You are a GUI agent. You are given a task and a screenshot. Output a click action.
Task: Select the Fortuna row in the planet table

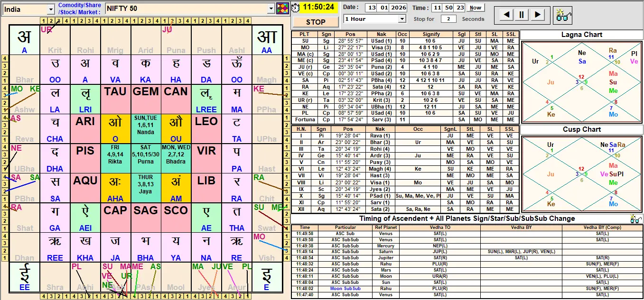(405, 120)
